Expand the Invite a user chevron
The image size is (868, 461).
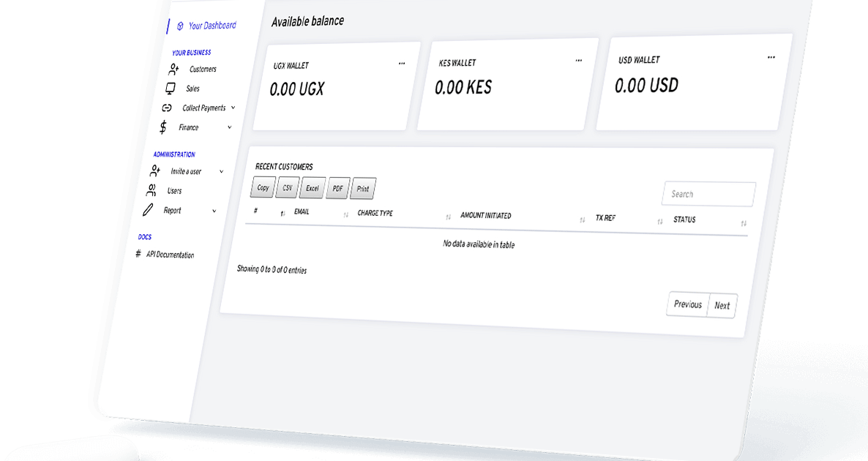point(221,172)
